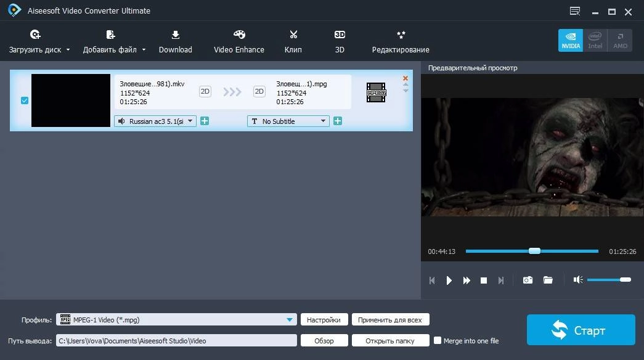
Task: Jump to previous clip in the preview
Action: [432, 280]
